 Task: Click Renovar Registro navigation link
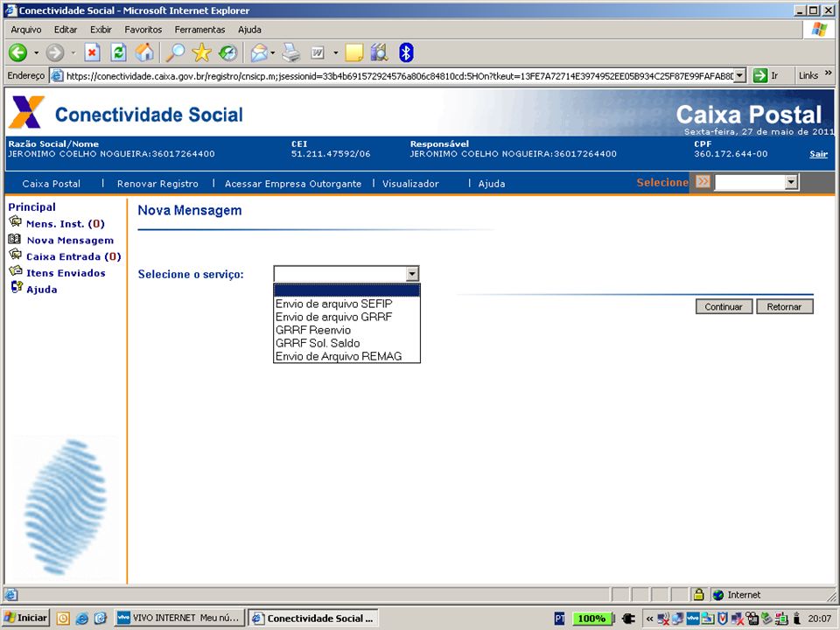157,184
